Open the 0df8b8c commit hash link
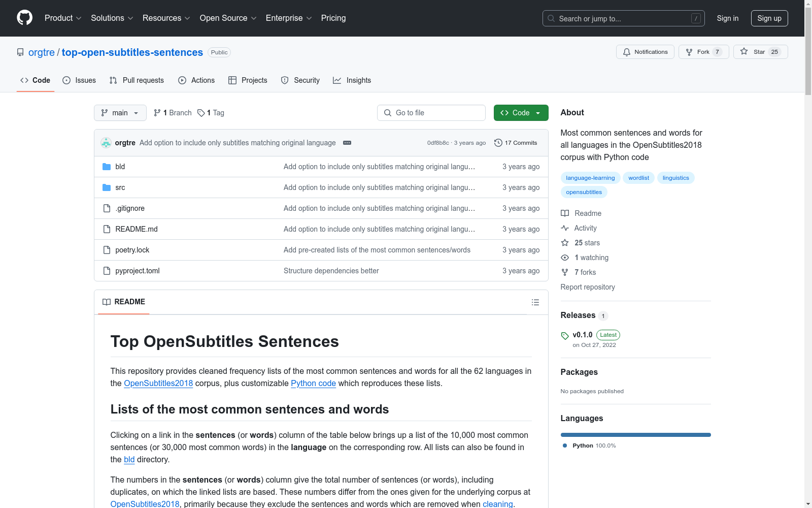The image size is (812, 508). click(438, 143)
